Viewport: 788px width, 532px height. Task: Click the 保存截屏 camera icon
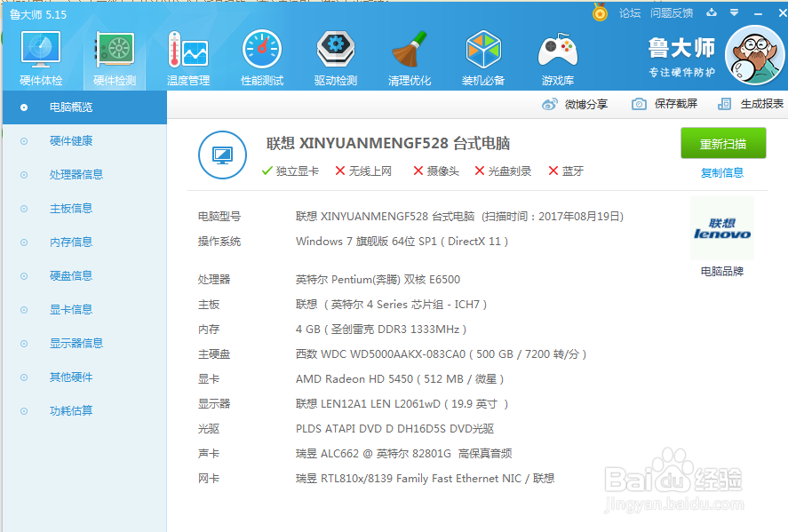(x=639, y=104)
